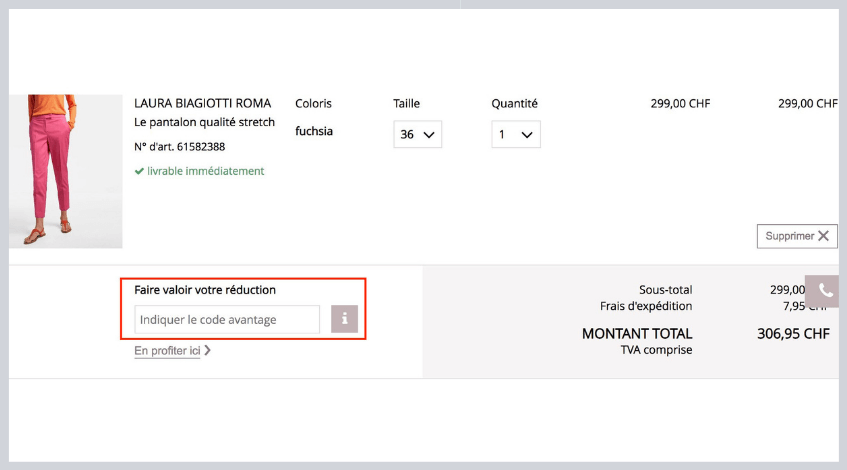Click the 'Coloris' column label
This screenshot has height=470, width=847.
(x=313, y=103)
